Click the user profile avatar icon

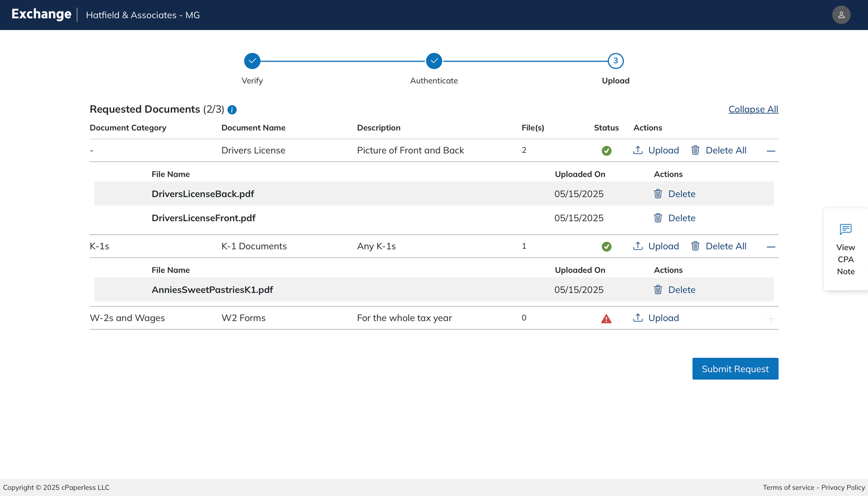pos(841,15)
